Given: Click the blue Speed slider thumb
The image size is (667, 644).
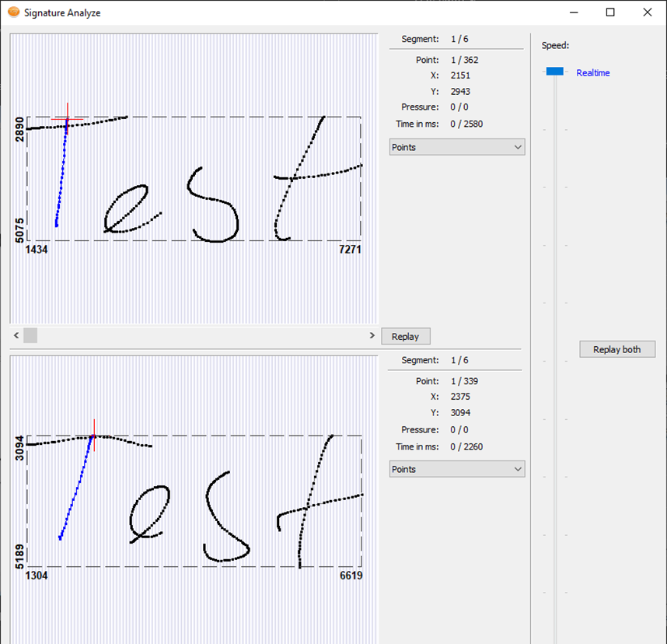Looking at the screenshot, I should click(554, 72).
